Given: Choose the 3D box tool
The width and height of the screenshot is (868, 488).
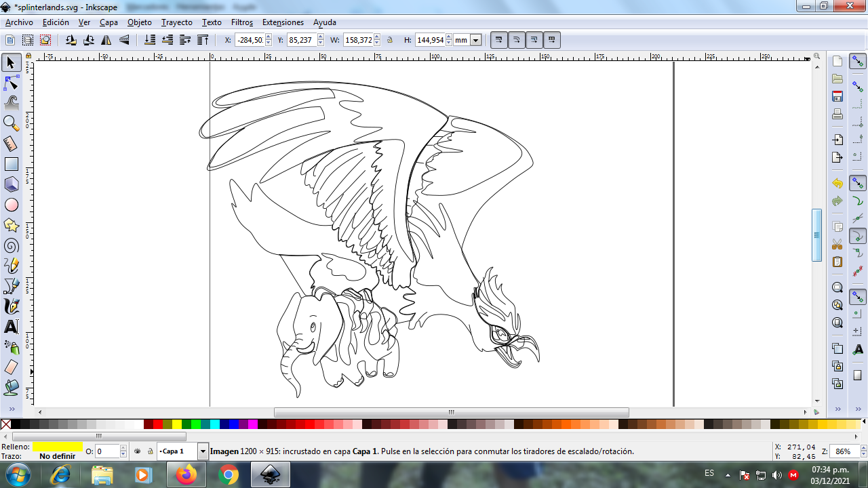Looking at the screenshot, I should click(x=11, y=184).
